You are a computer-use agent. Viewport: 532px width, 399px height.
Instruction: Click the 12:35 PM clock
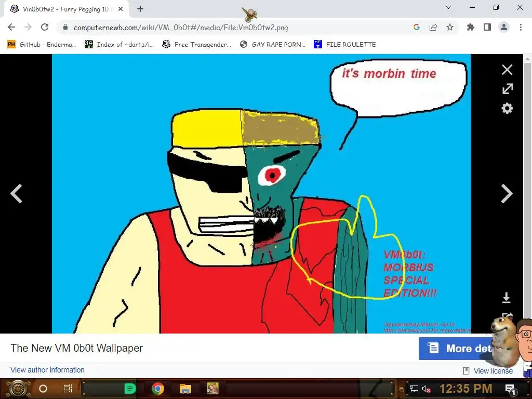point(465,389)
